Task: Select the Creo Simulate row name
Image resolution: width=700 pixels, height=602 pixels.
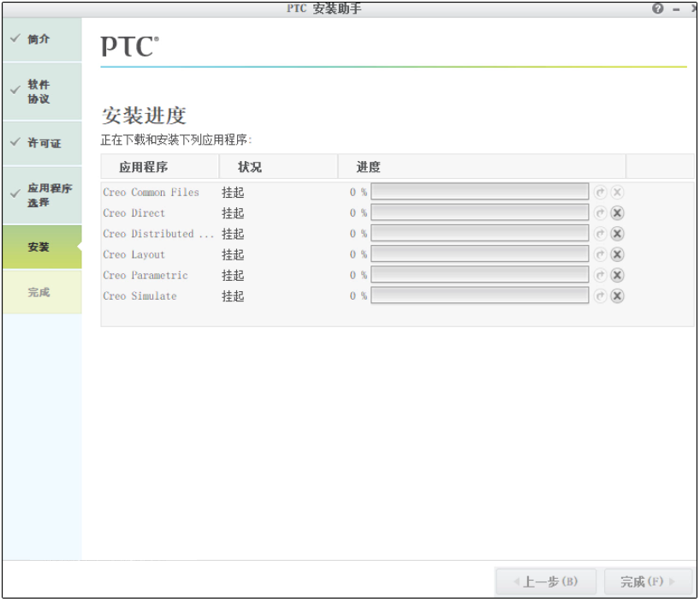Action: pos(139,295)
